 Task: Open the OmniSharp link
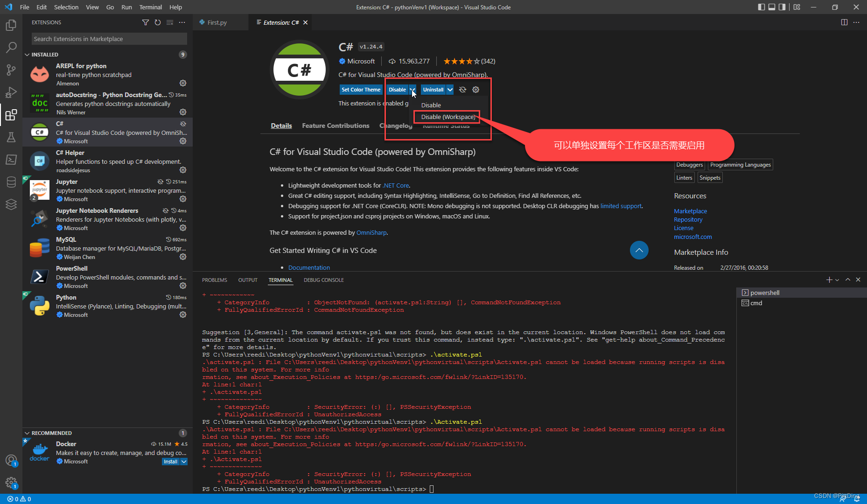[x=371, y=232]
